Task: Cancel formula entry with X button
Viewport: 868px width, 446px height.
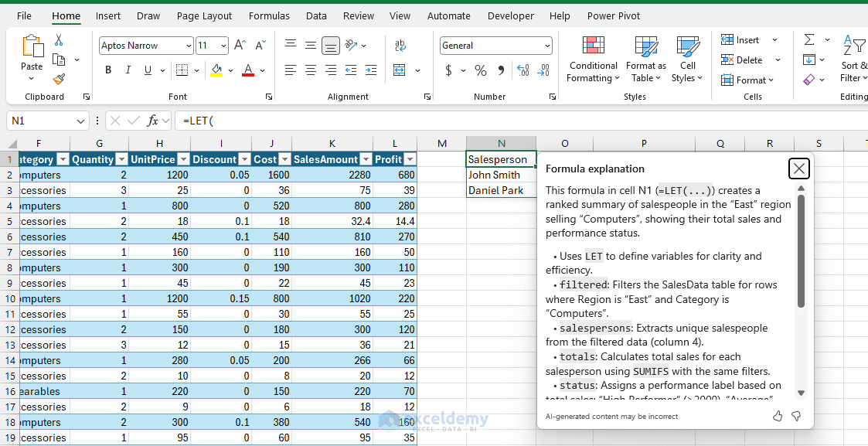Action: (x=115, y=121)
